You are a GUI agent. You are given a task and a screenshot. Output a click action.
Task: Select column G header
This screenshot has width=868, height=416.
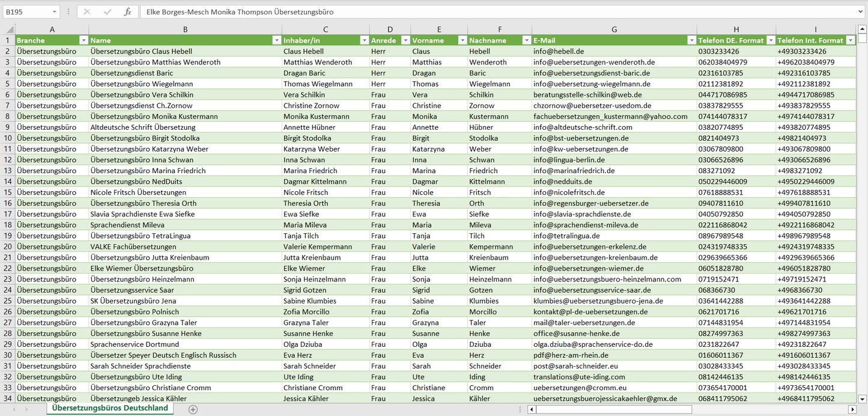pos(614,29)
